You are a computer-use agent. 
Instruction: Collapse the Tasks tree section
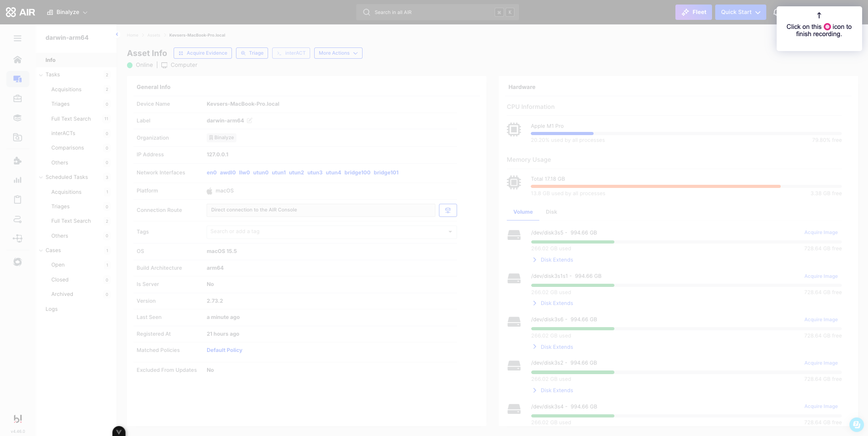click(x=41, y=75)
